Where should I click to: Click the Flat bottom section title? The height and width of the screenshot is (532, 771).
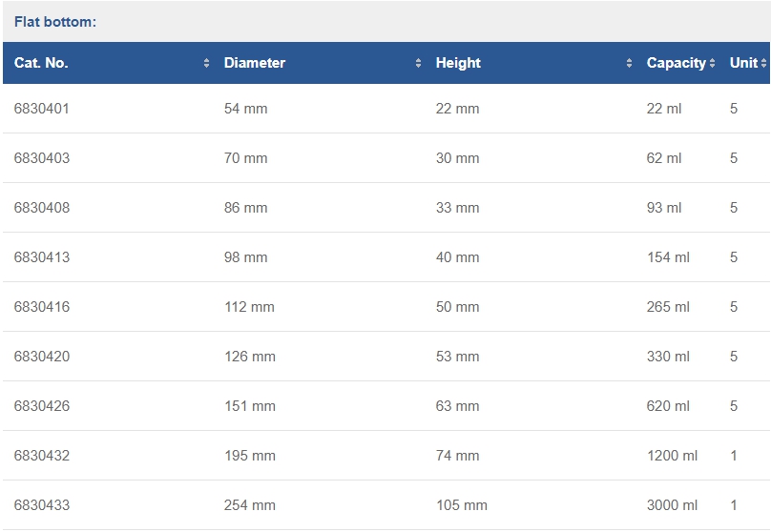(x=55, y=22)
